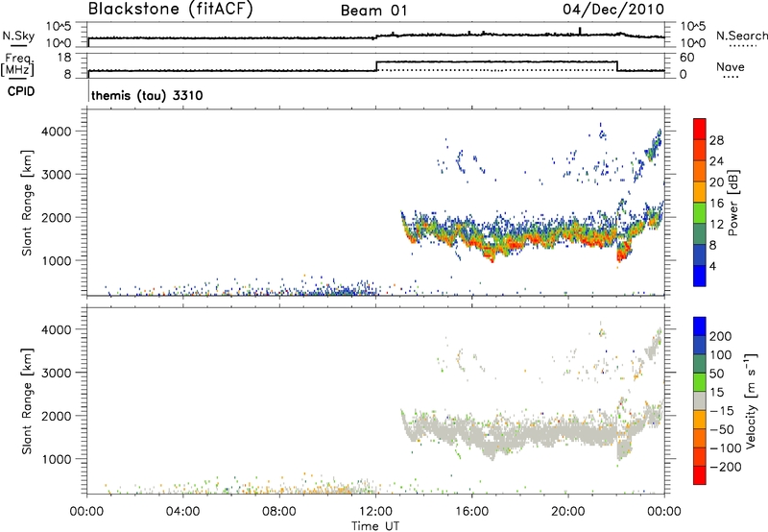Select the 'Beam 01' heading
Viewport: 768px width, 532px height.
point(373,11)
